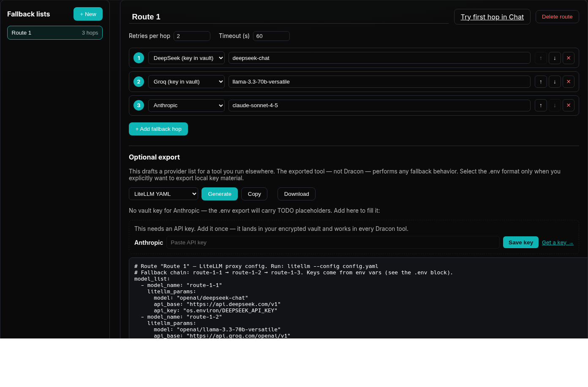Follow the Get a key link

558,242
